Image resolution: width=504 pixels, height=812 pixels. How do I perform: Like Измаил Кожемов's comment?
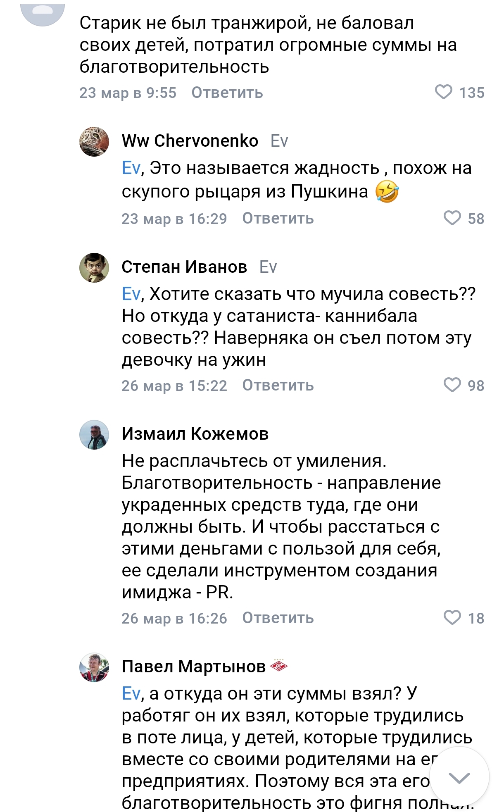(452, 617)
